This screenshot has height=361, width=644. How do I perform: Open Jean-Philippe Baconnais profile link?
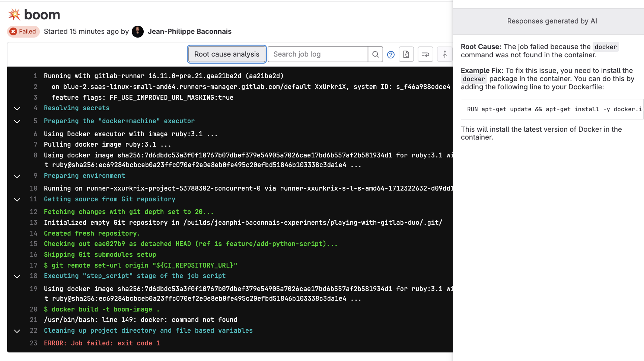point(189,32)
